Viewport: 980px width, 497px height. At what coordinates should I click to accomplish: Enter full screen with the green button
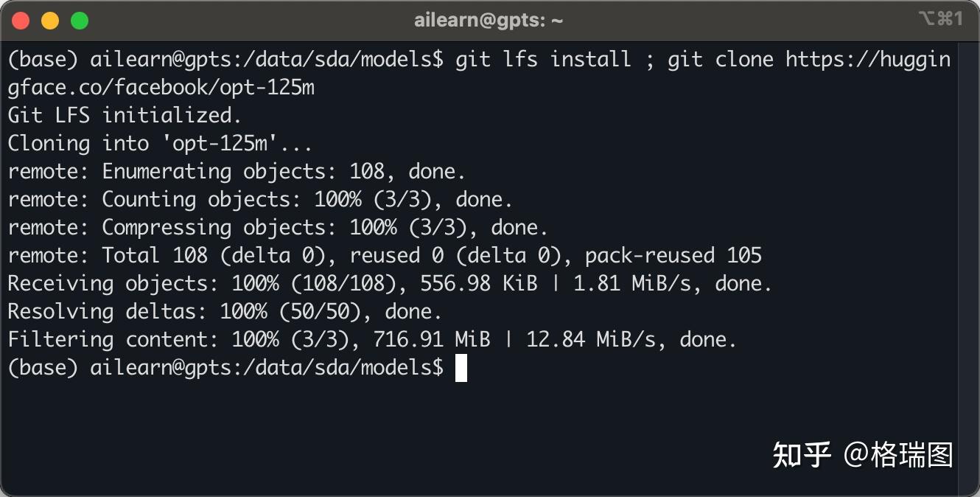(79, 21)
